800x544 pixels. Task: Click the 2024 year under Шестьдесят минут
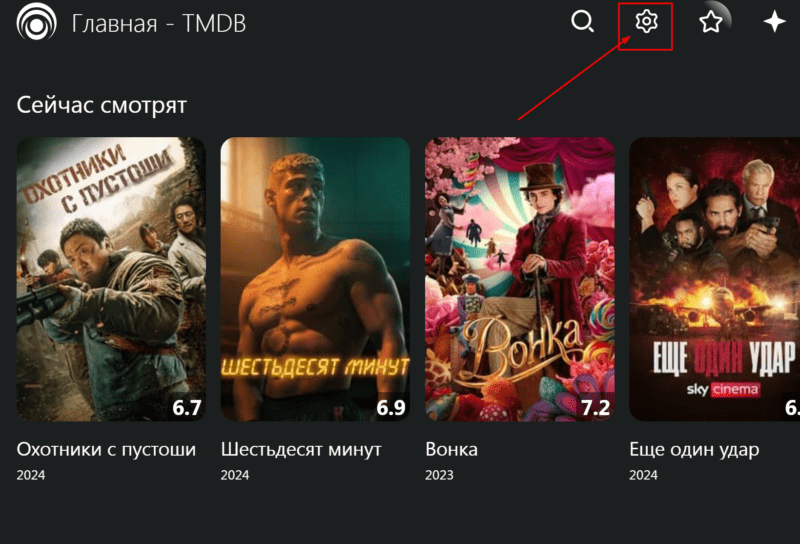click(235, 475)
